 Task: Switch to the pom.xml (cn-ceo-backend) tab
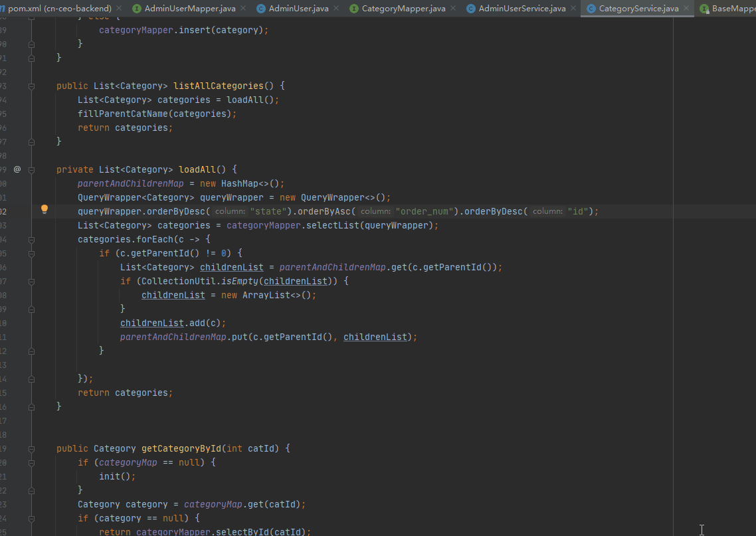(x=60, y=8)
